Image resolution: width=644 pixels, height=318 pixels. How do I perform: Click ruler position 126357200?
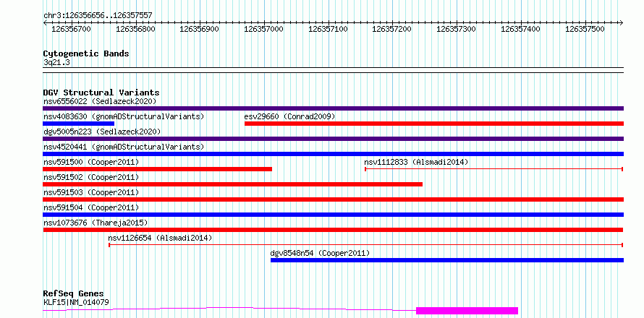point(391,29)
